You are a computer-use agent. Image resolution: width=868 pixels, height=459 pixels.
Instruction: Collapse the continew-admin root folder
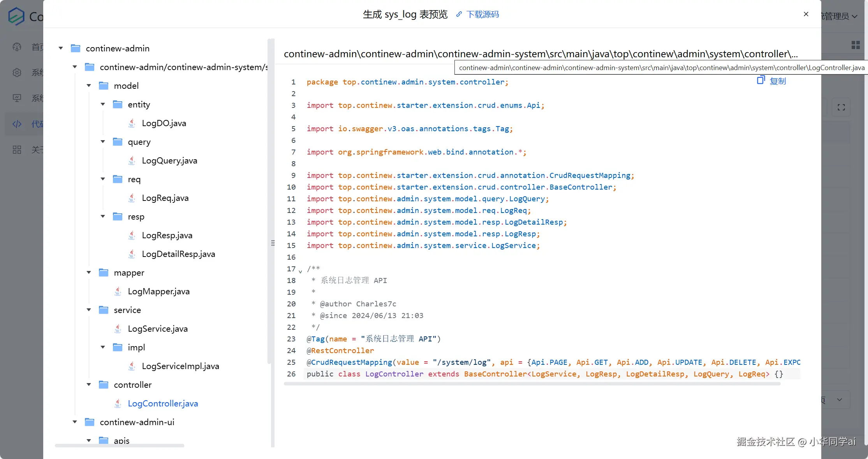pyautogui.click(x=61, y=48)
